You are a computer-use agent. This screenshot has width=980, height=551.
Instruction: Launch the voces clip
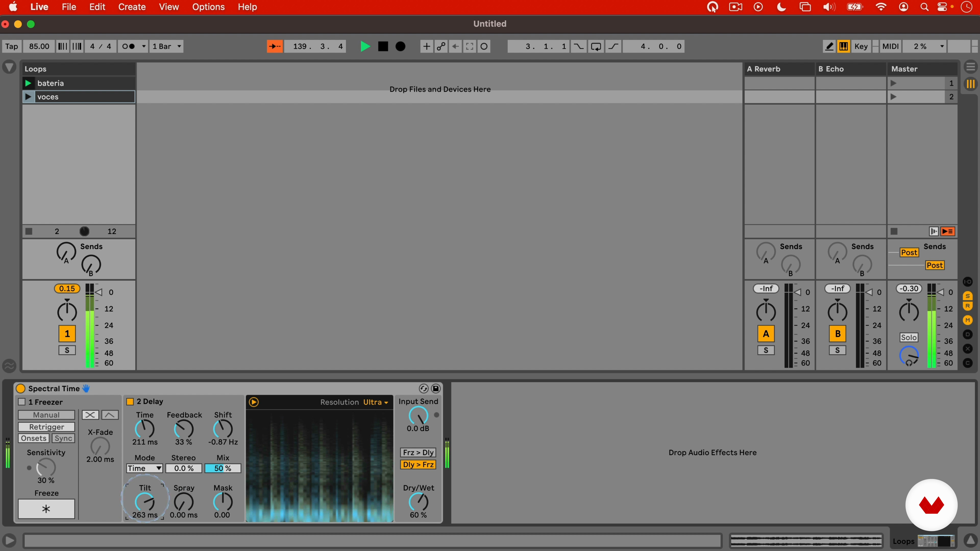tap(28, 97)
